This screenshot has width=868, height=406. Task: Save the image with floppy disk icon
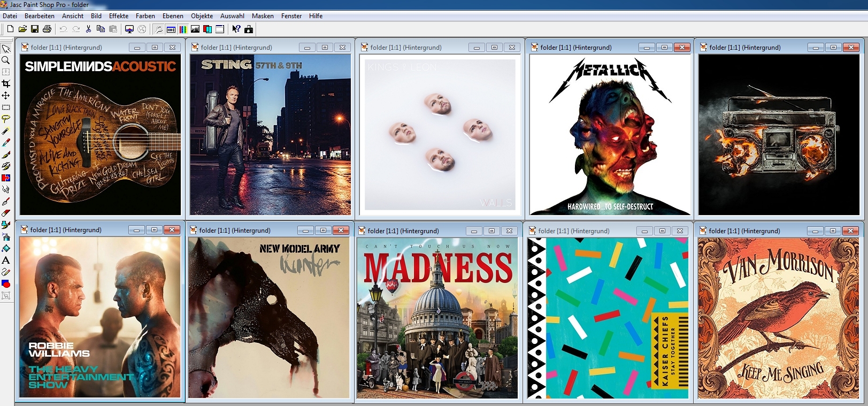(35, 29)
